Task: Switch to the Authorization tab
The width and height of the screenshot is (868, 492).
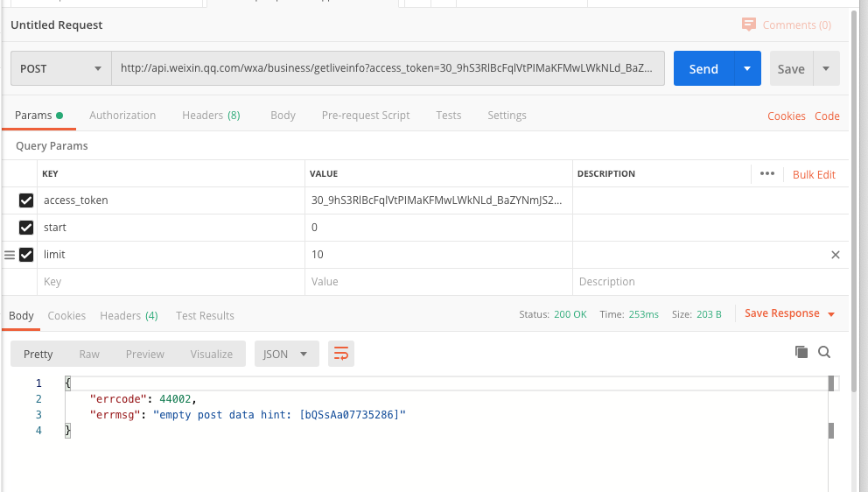Action: coord(122,115)
